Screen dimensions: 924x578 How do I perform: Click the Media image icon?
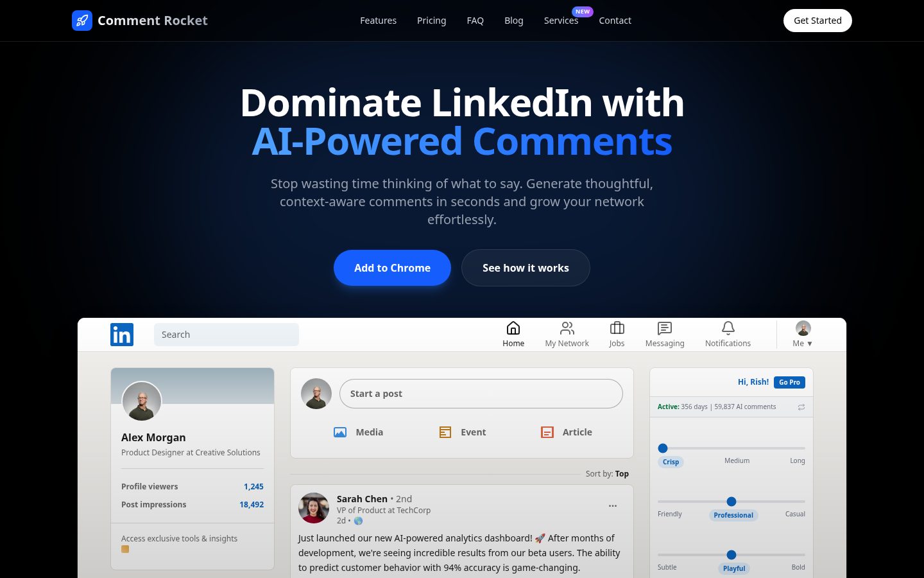[340, 432]
